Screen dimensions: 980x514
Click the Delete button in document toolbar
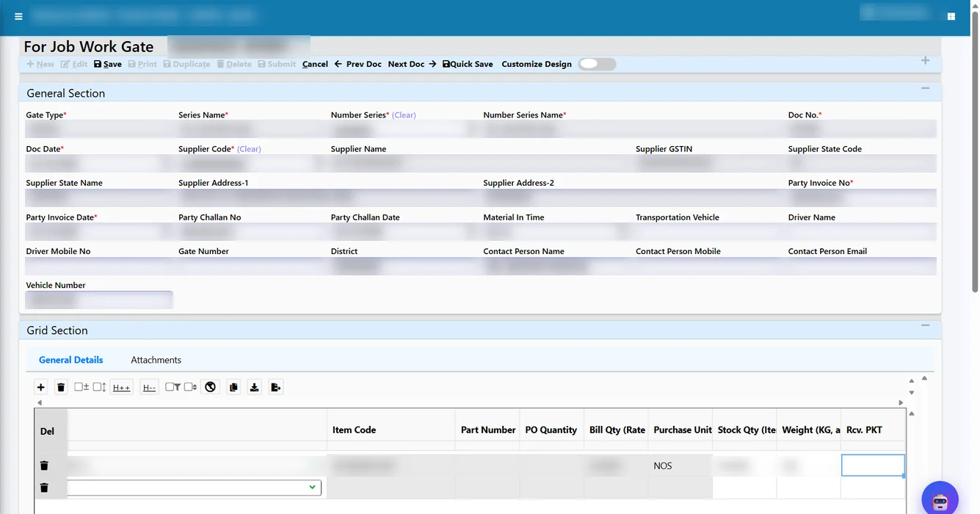[x=234, y=64]
